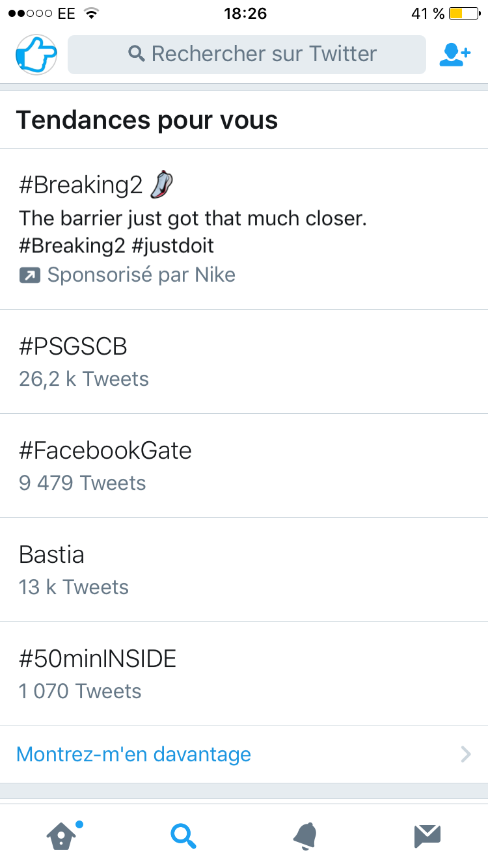
Task: Focus the Rechercher sur Twitter search field
Action: click(247, 54)
